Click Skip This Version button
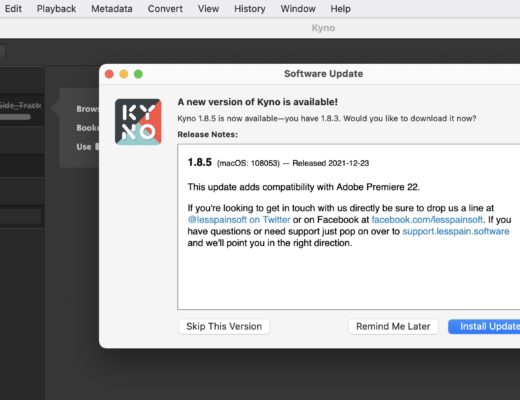Image resolution: width=520 pixels, height=400 pixels. pyautogui.click(x=224, y=326)
